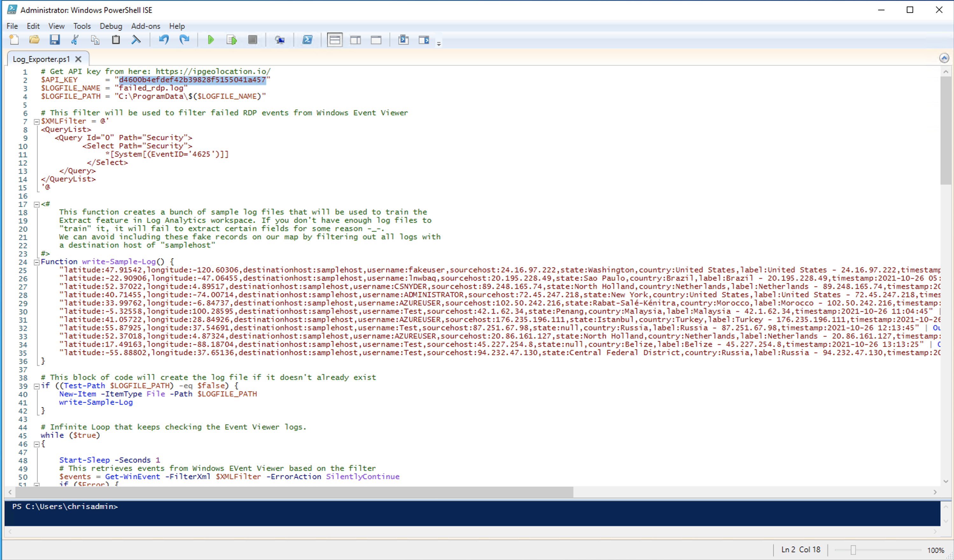Show the command window icon

coord(403,40)
